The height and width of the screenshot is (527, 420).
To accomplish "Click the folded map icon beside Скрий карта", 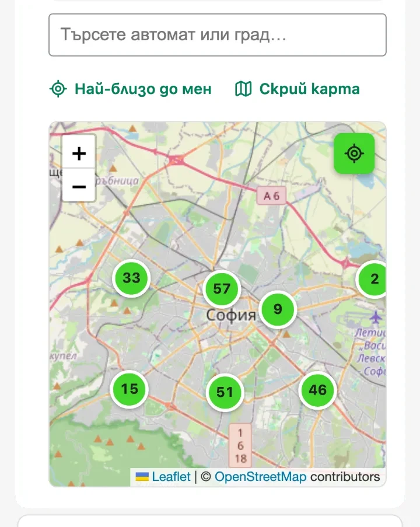I will tap(243, 89).
